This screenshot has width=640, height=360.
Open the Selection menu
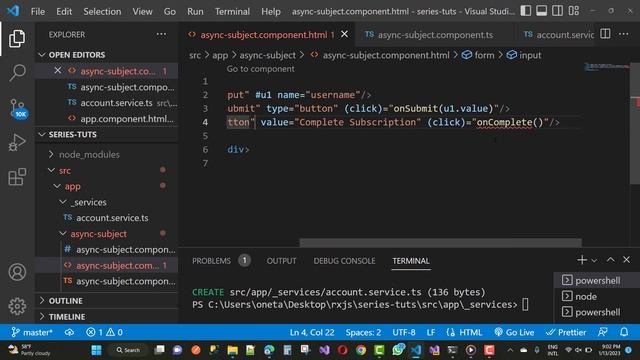pos(102,11)
